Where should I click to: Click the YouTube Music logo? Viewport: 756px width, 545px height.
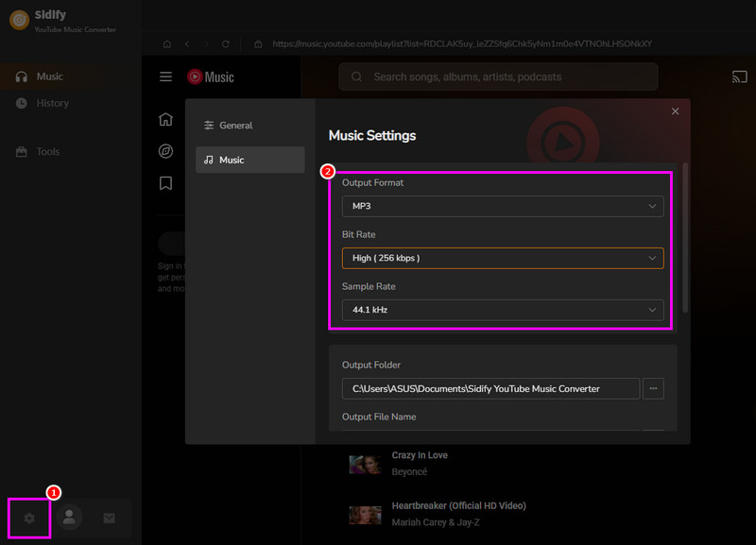(x=211, y=77)
